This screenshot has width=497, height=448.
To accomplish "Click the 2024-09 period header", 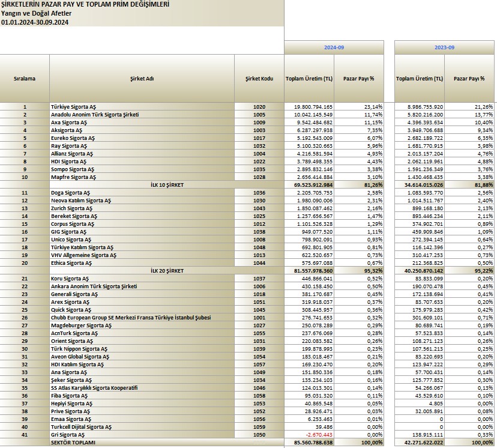I will pos(334,47).
